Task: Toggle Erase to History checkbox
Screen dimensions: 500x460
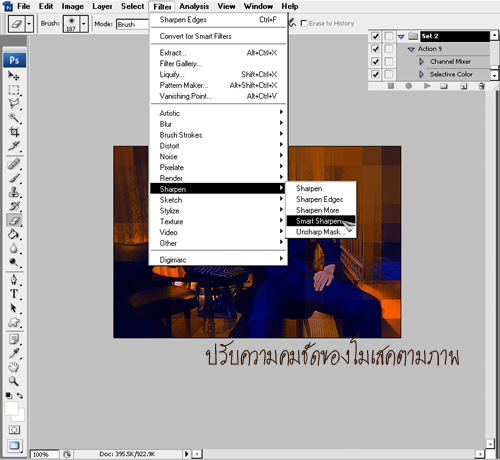Action: (304, 23)
